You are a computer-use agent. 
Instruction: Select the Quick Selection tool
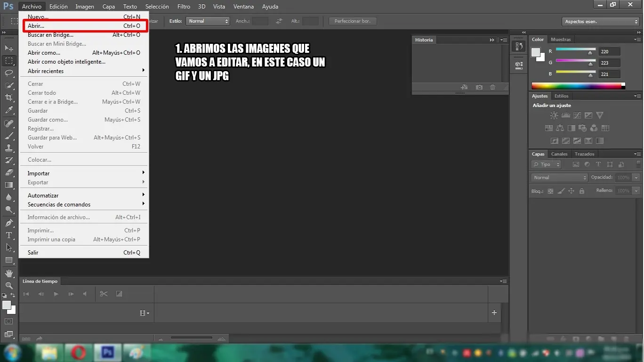tap(9, 85)
